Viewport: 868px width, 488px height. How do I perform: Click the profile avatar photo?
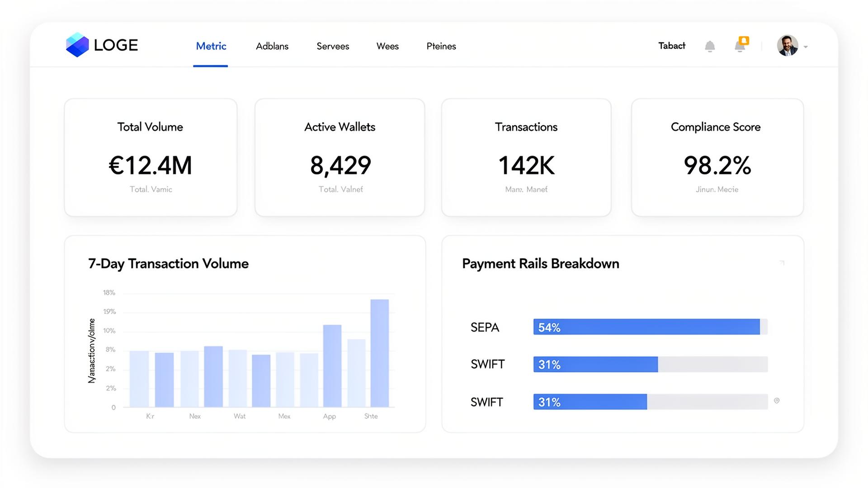[x=788, y=46]
